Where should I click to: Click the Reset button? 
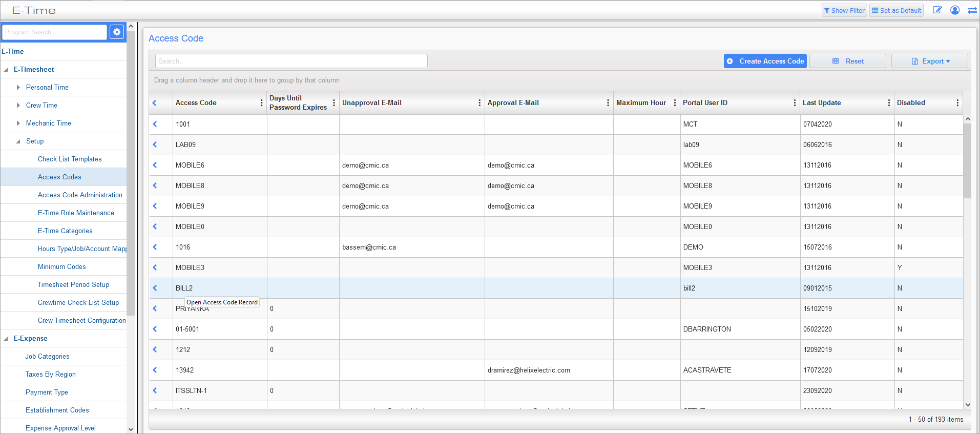point(848,61)
